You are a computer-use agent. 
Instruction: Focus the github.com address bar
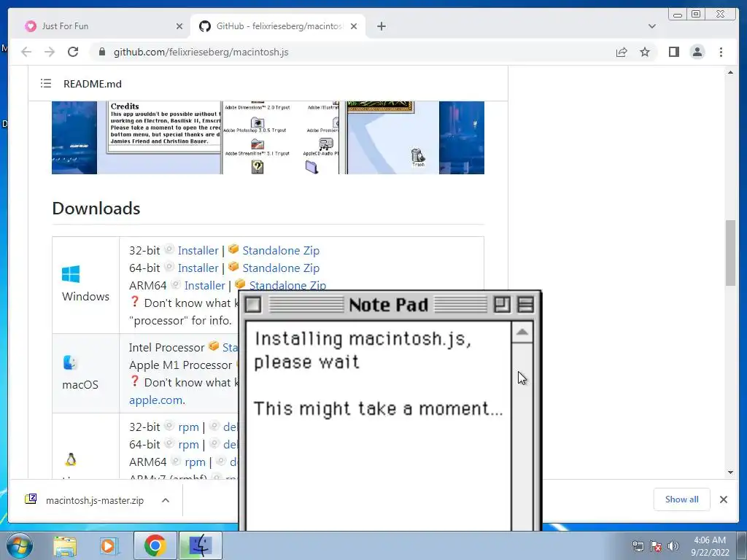coord(352,52)
